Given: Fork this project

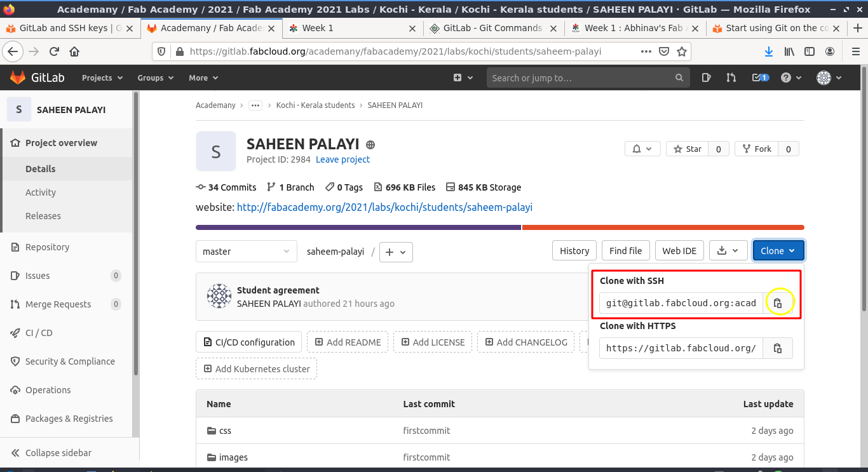Looking at the screenshot, I should point(756,149).
